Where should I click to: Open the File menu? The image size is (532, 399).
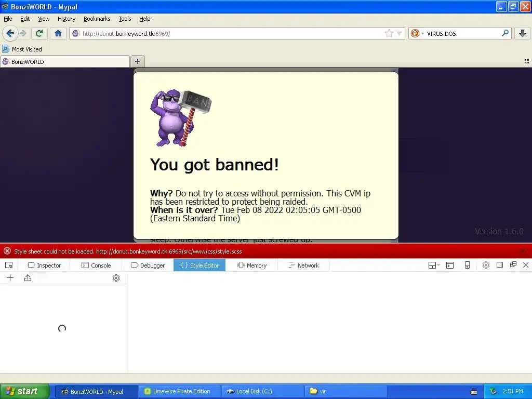coord(8,19)
